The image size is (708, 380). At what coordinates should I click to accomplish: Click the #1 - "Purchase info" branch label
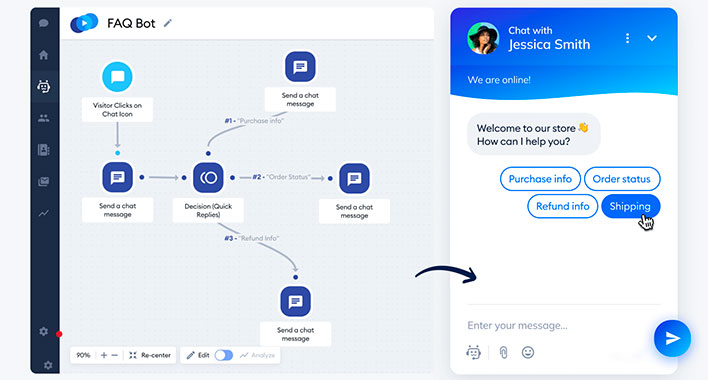254,121
